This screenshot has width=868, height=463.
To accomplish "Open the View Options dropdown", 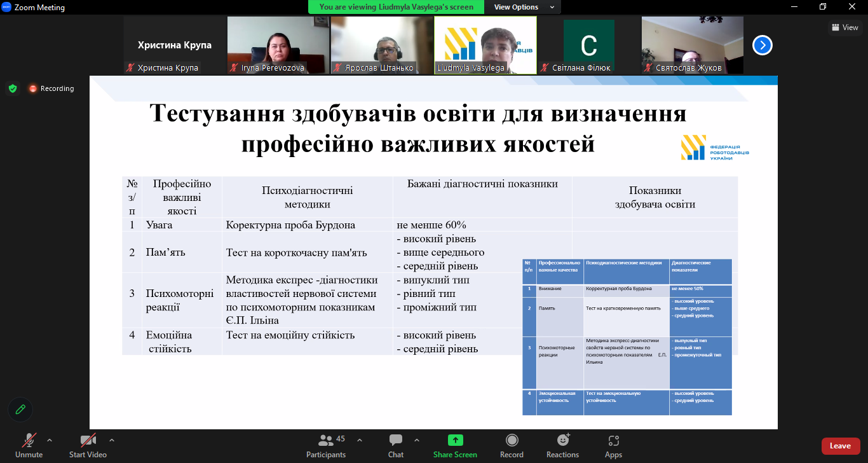I will point(524,7).
